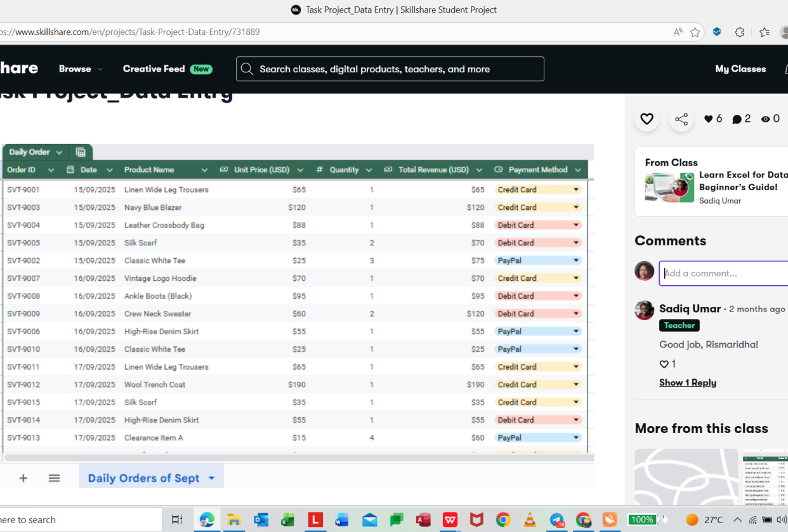The width and height of the screenshot is (788, 532).
Task: Click the spreadsheet horizontal scrollbar
Action: click(298, 457)
